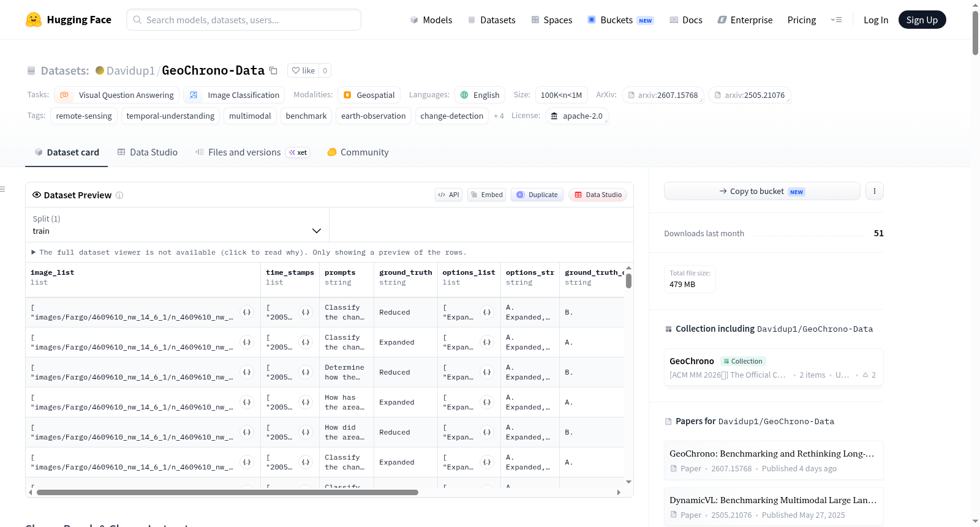The image size is (980, 527).
Task: Expand image_list JSON in the Determine how row
Action: pyautogui.click(x=247, y=372)
